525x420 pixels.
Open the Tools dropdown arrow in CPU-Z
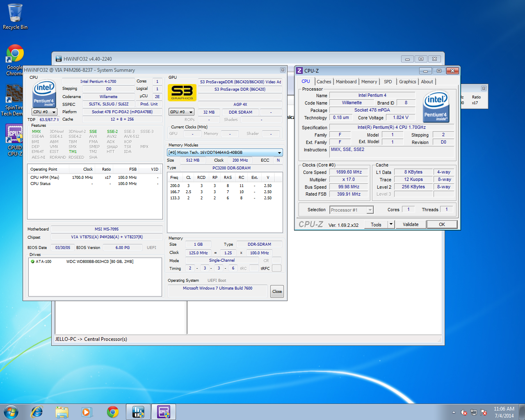pyautogui.click(x=391, y=224)
